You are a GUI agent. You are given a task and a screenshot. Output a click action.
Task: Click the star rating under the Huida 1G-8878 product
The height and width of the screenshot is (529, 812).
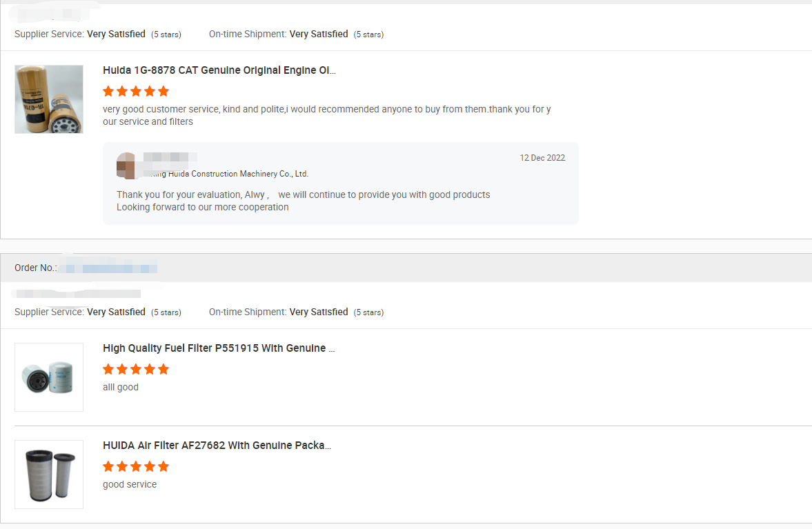click(x=136, y=92)
